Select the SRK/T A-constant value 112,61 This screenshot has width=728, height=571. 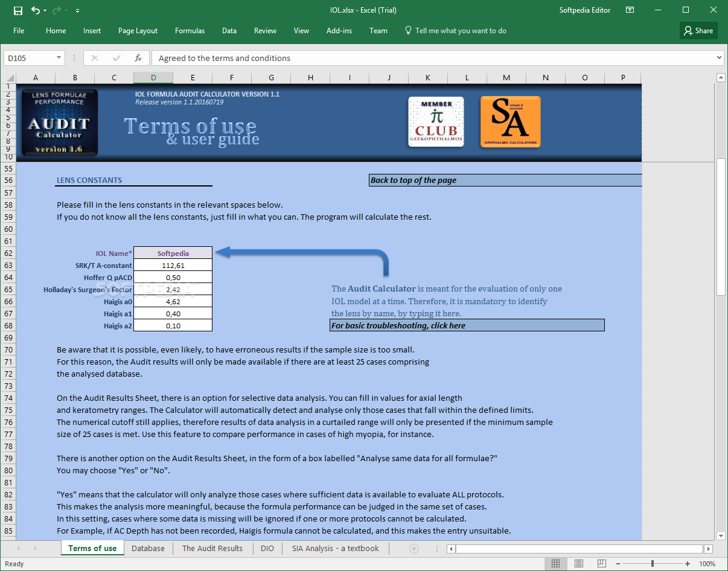(x=173, y=265)
